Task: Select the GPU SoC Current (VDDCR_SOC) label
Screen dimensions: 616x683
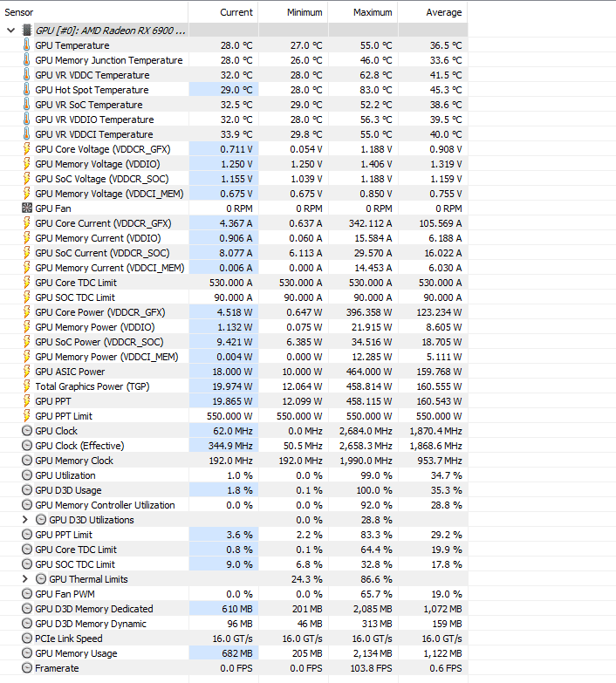Action: [102, 253]
